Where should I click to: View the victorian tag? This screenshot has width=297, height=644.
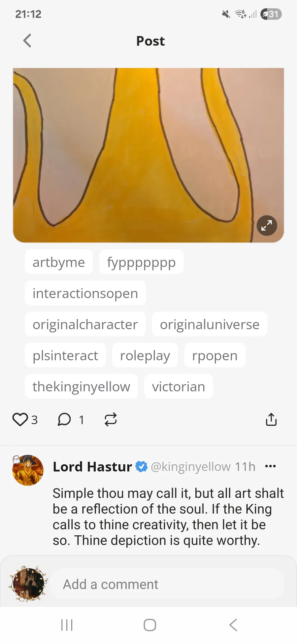[179, 386]
